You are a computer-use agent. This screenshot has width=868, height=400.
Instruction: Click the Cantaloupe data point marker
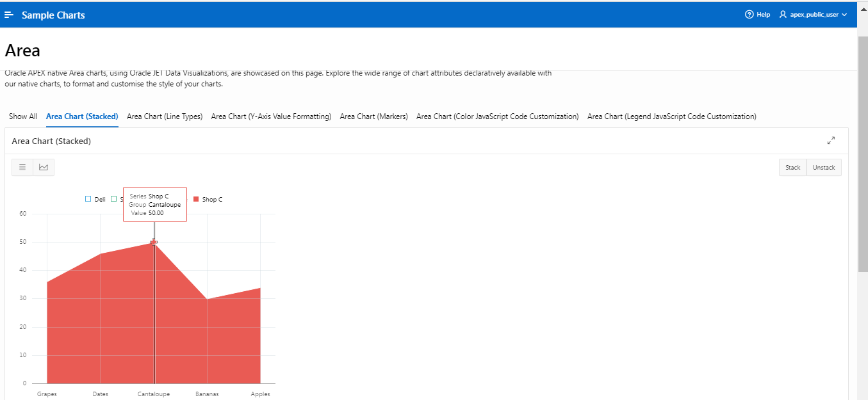(x=154, y=242)
